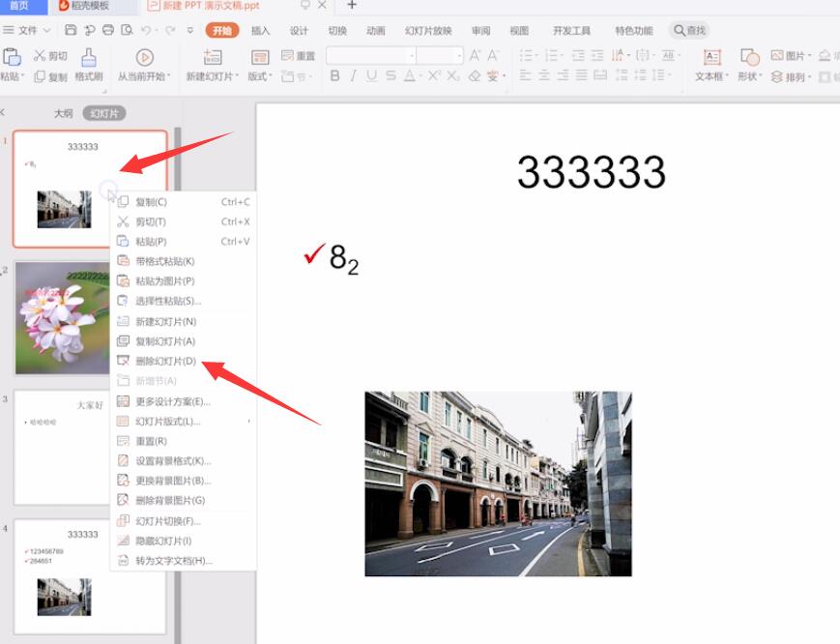Select the Format Painter (格式刷) tool
Viewport: 840px width, 644px height.
pos(88,65)
